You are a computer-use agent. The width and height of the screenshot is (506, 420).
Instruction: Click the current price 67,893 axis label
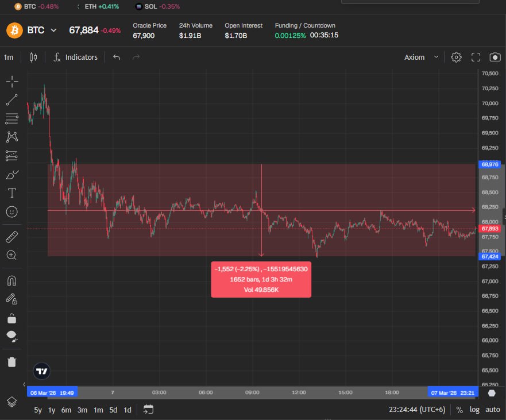tap(489, 229)
